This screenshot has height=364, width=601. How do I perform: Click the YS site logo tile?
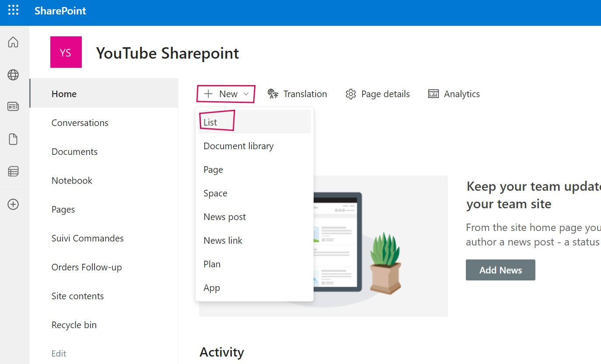click(x=66, y=52)
